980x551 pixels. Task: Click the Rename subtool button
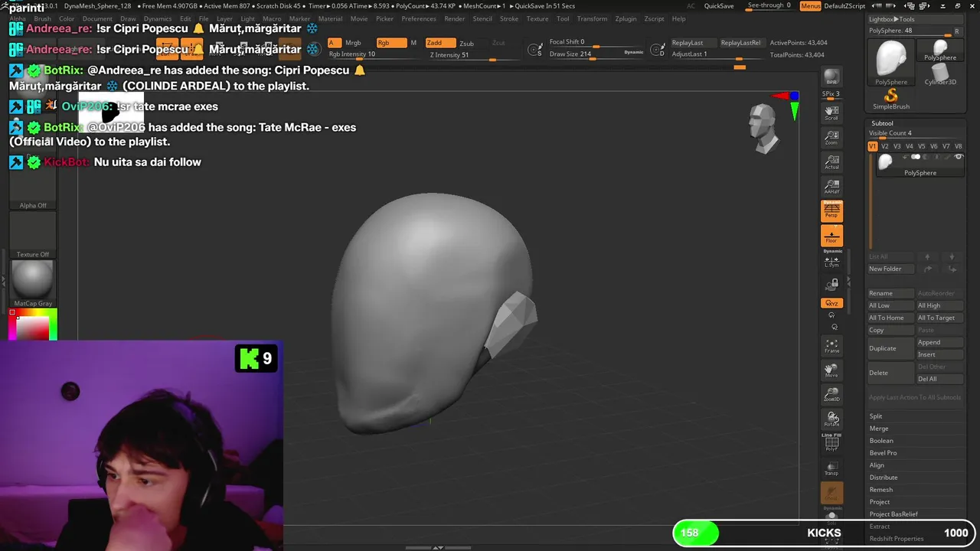(x=890, y=293)
